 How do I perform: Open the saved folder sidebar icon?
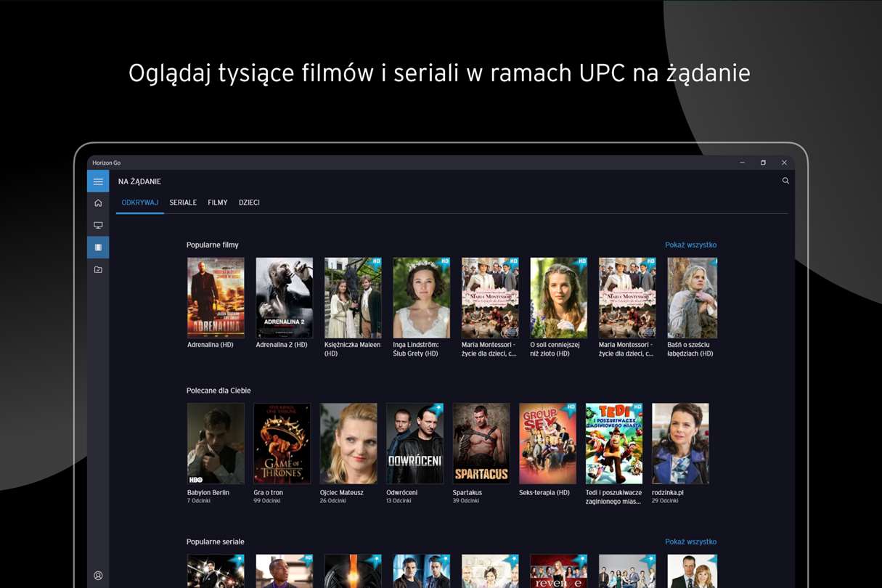[98, 269]
